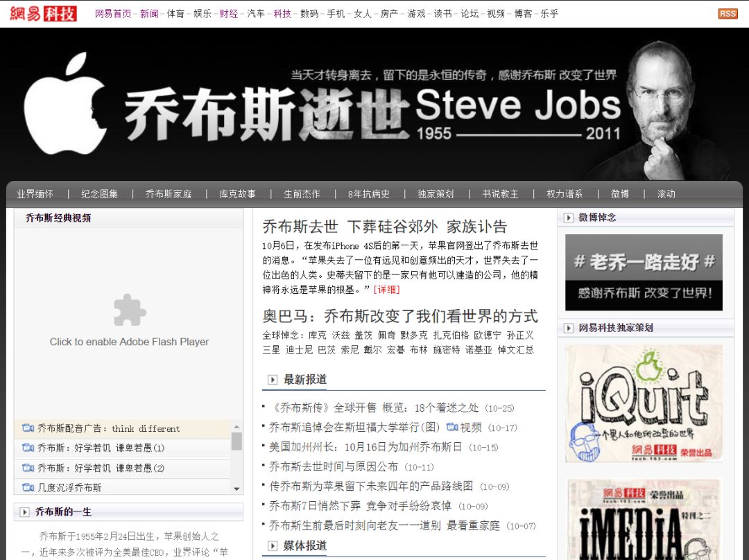Open the iQuit special feature thumbnail
Viewport: 749px width, 560px height.
point(644,403)
